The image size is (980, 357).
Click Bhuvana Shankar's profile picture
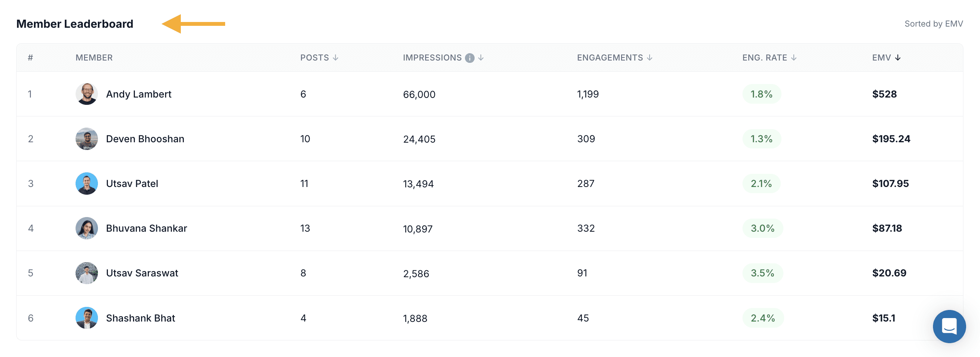(x=87, y=228)
